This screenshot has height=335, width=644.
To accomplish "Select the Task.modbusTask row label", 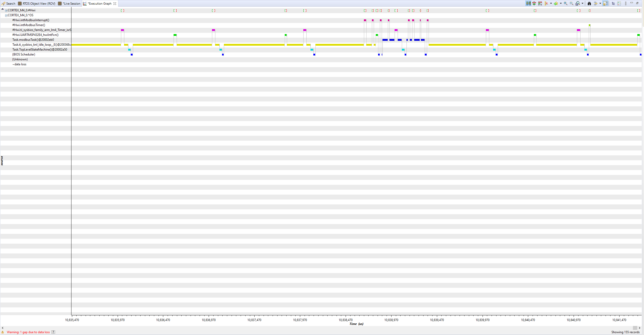I will tap(33, 40).
